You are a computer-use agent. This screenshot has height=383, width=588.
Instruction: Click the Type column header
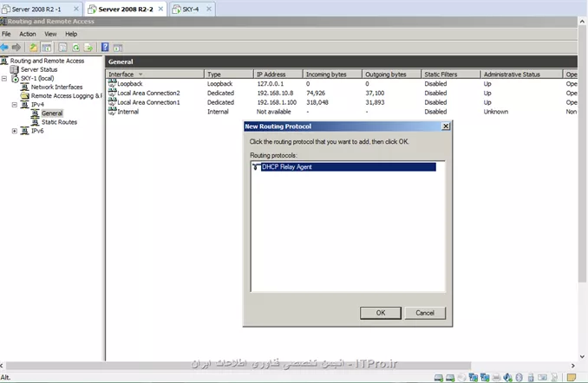pos(229,75)
